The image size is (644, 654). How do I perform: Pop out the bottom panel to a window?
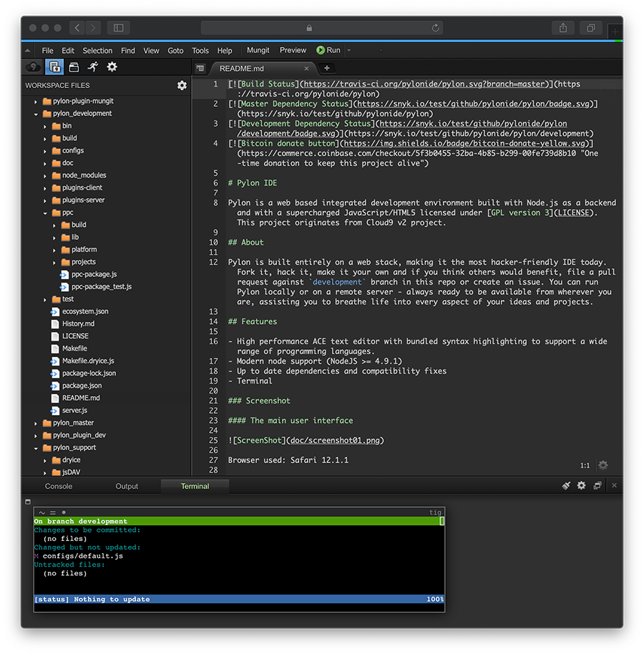click(x=597, y=486)
